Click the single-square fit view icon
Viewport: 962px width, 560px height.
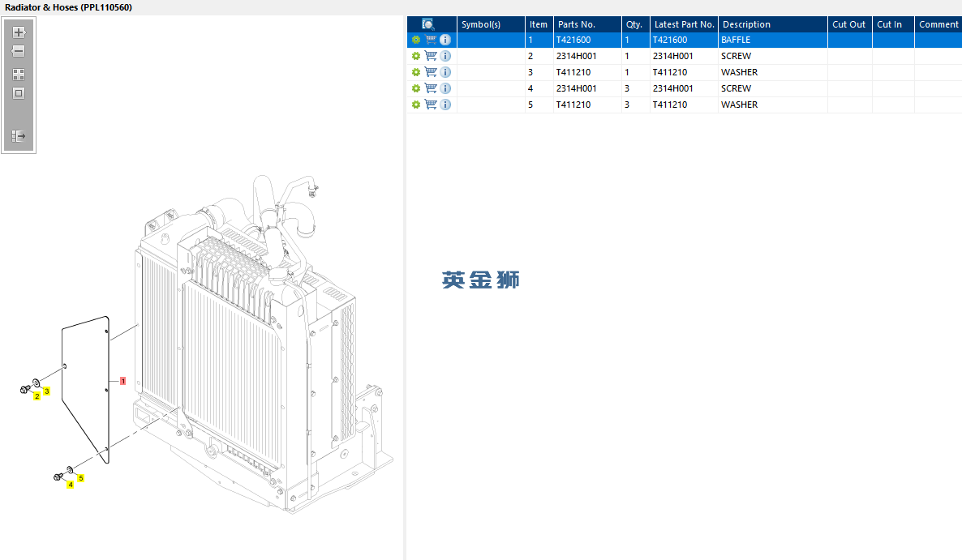[x=19, y=93]
